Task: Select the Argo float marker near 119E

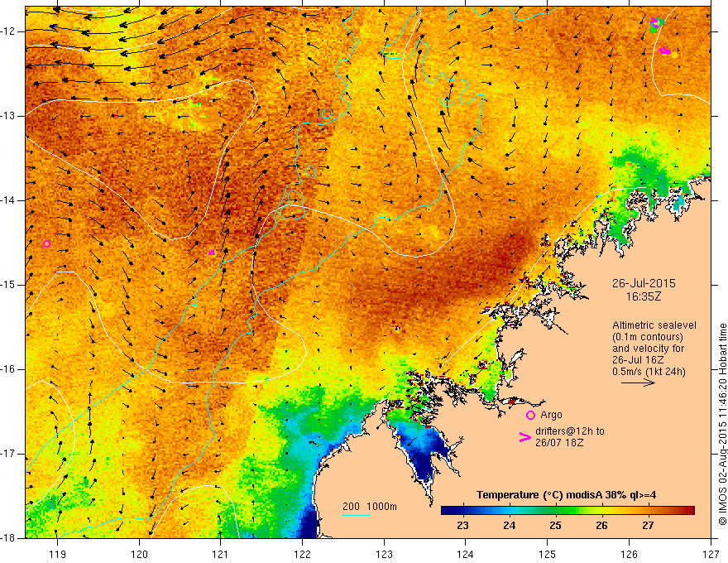Action: pos(46,244)
